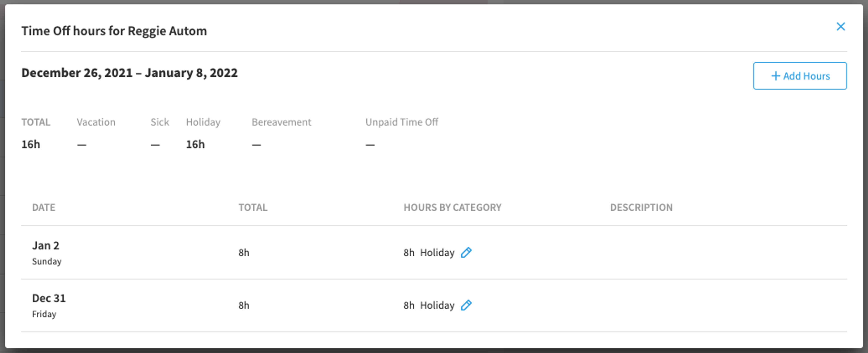Select the Dec 31 Friday date row
The height and width of the screenshot is (353, 868).
pyautogui.click(x=434, y=306)
